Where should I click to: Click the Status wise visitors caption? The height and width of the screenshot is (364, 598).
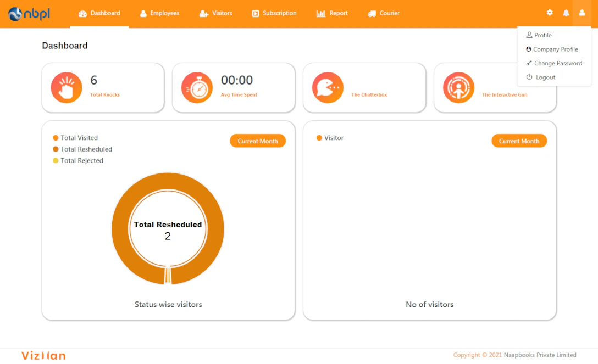coord(168,305)
